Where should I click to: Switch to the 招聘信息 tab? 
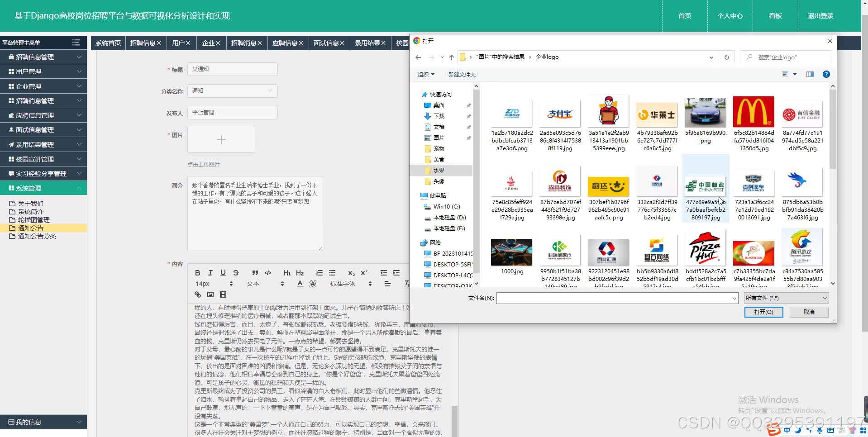[x=143, y=43]
